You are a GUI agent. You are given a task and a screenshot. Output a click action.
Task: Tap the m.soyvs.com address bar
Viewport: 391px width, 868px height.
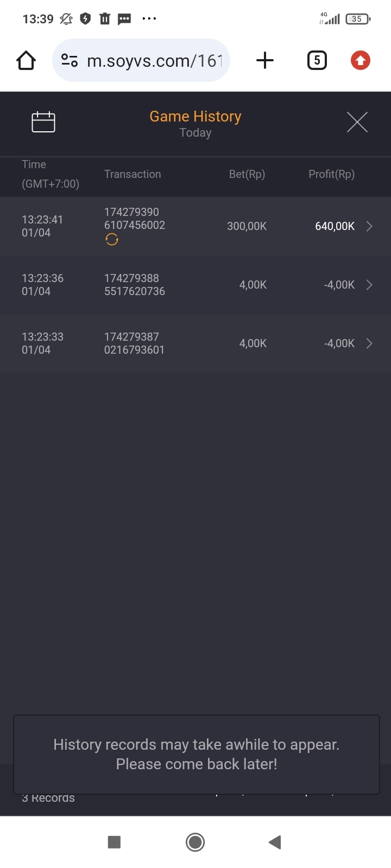coord(154,61)
